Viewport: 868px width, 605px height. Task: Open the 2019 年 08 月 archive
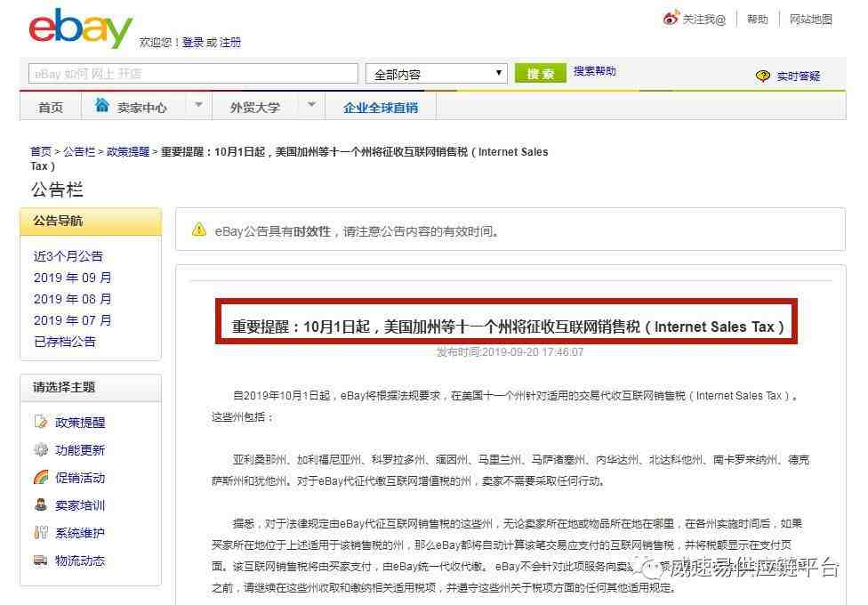73,299
